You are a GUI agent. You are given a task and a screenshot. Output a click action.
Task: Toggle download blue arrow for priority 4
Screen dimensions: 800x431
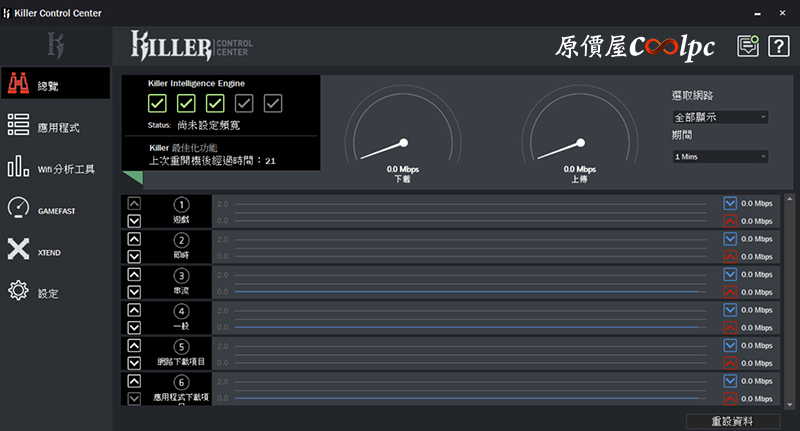pyautogui.click(x=730, y=310)
